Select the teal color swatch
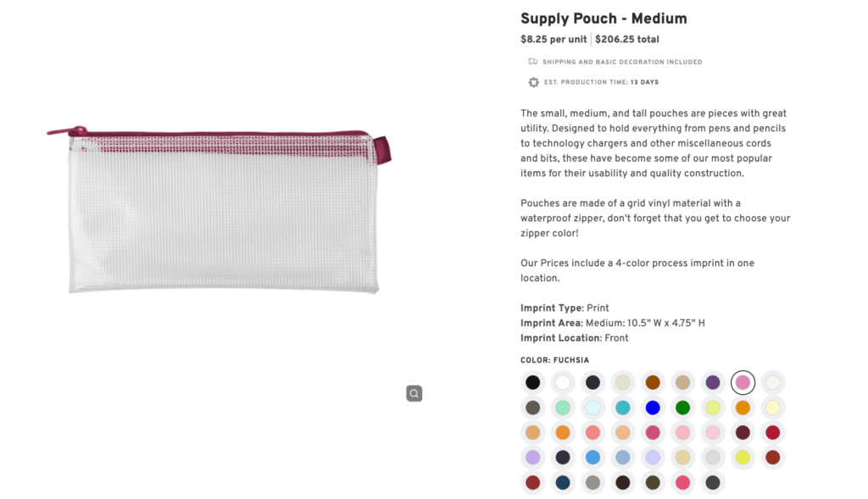Image resolution: width=868 pixels, height=499 pixels. point(622,408)
